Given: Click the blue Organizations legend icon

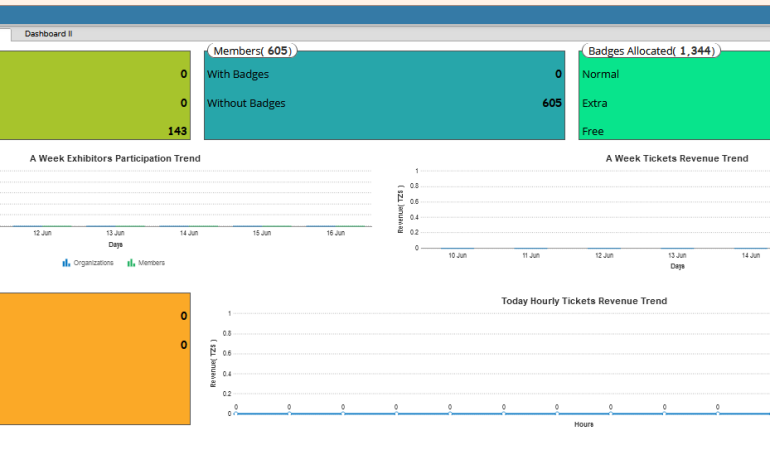Looking at the screenshot, I should click(x=66, y=263).
